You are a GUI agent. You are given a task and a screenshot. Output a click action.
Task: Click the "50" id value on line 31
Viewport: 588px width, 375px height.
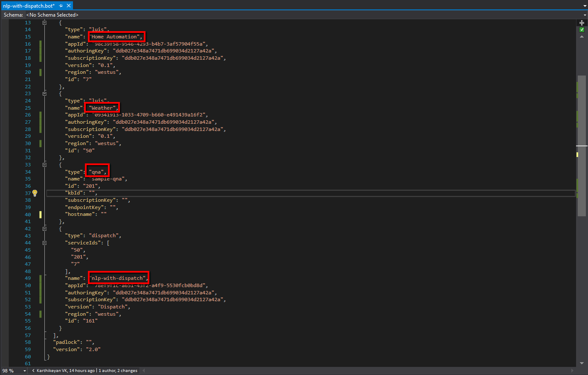pyautogui.click(x=89, y=150)
